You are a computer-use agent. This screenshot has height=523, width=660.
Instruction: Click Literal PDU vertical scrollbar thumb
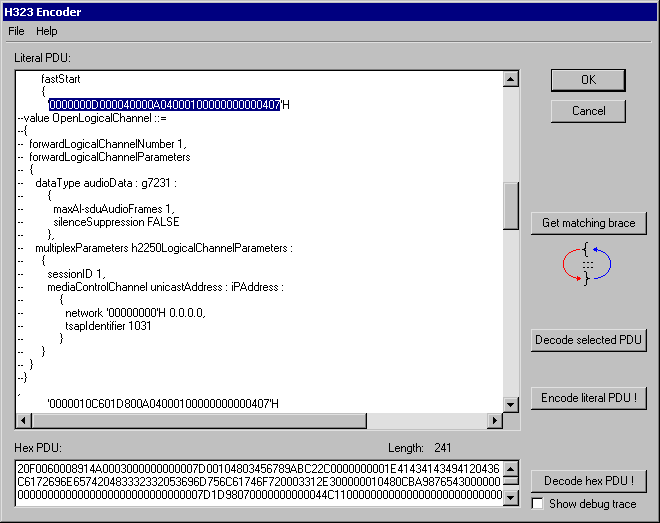511,206
